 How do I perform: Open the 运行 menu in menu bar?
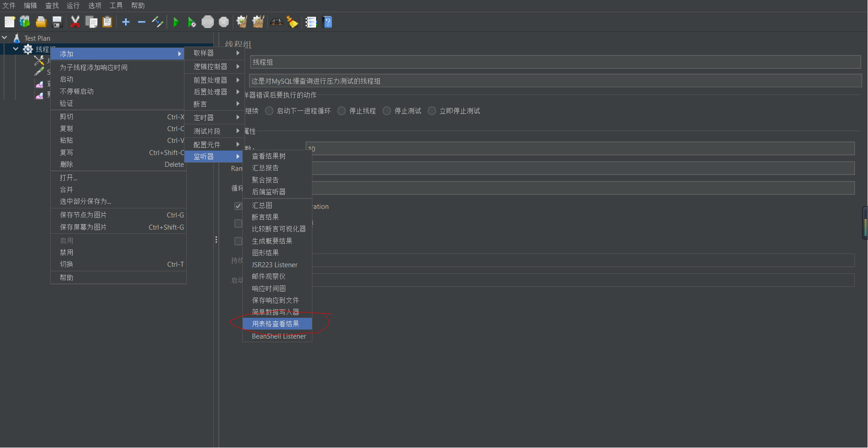tap(73, 5)
